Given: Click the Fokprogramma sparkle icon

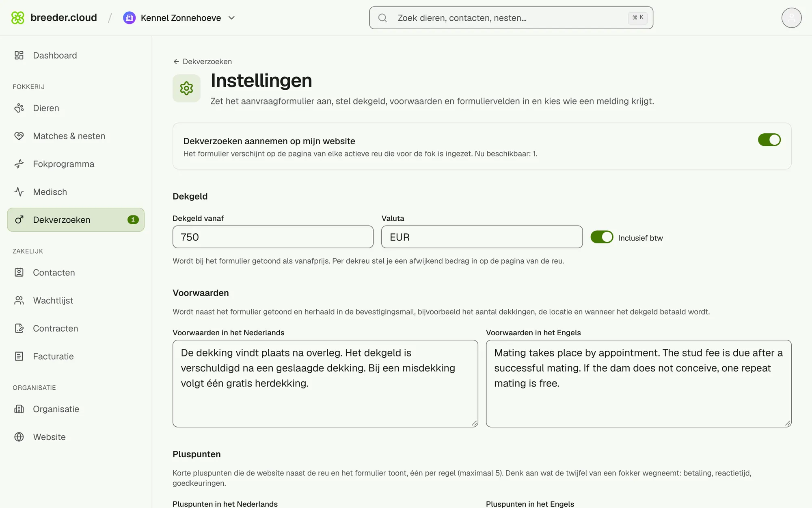Looking at the screenshot, I should (x=19, y=164).
